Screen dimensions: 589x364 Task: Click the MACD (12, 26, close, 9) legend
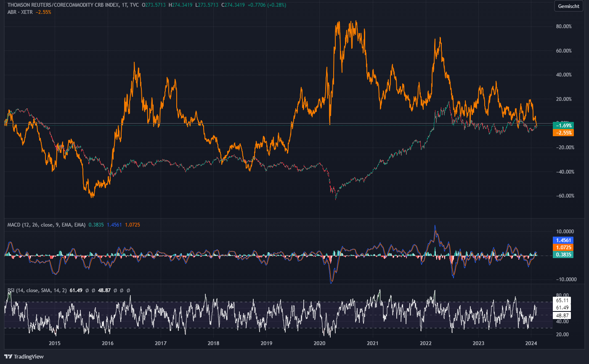[x=34, y=224]
